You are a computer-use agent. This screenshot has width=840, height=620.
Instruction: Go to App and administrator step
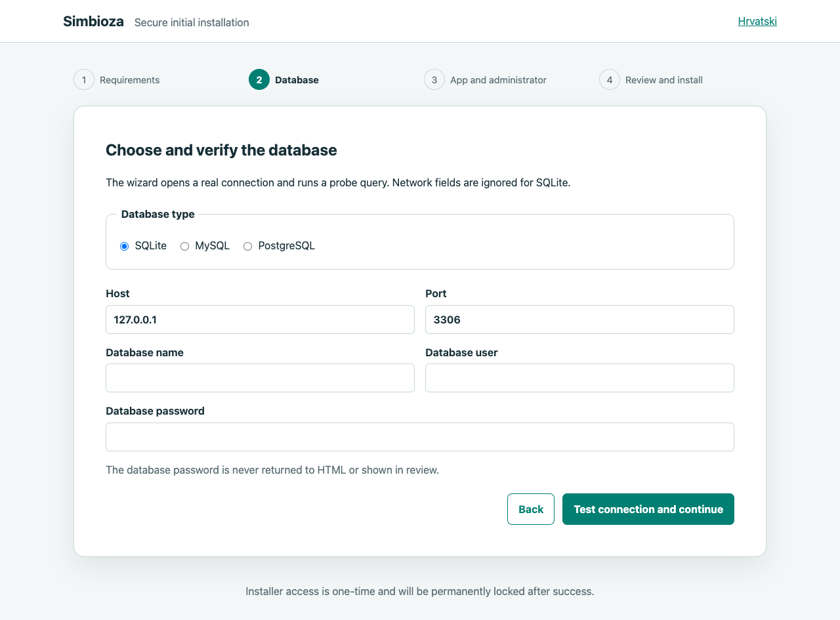(x=486, y=79)
